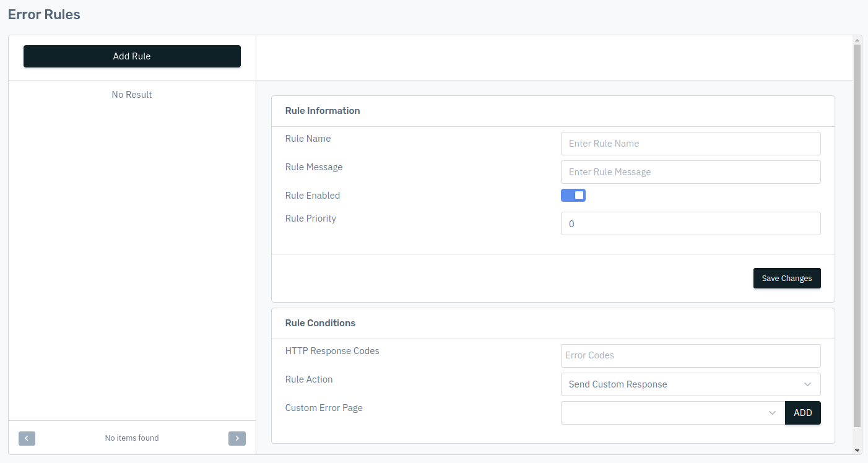Click the No items found text

[x=132, y=438]
